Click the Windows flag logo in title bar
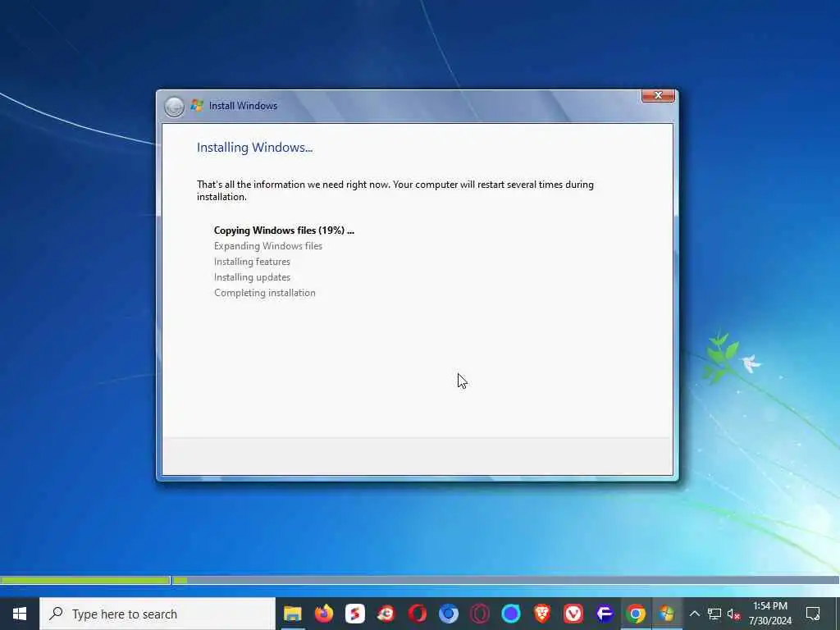 coord(197,106)
